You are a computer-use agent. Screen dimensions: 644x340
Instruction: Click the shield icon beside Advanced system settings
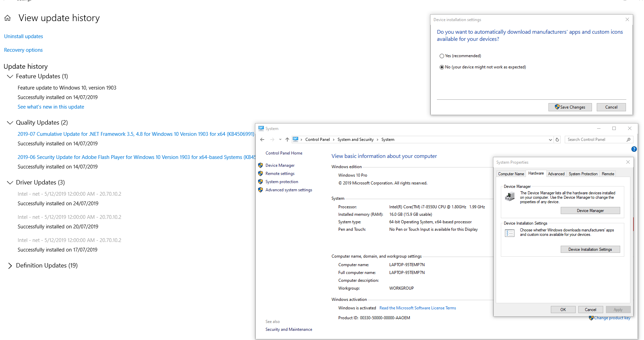260,190
